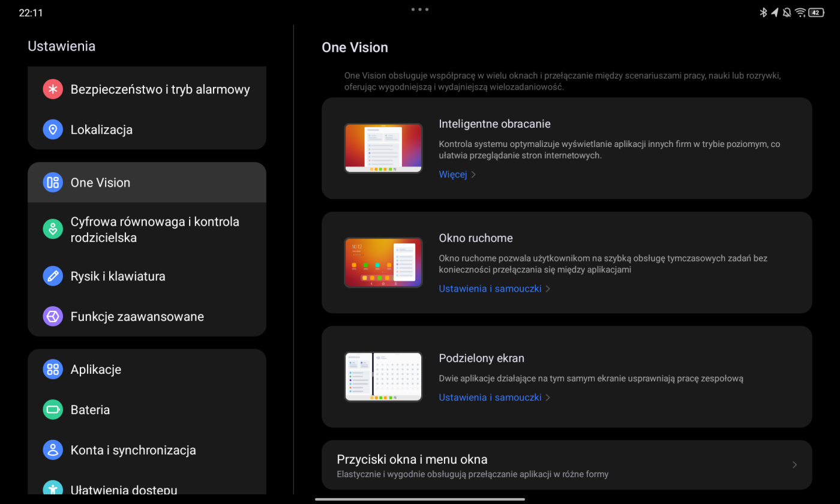Tap the blue Lokalizacja pin icon
840x504 pixels.
pyautogui.click(x=53, y=130)
